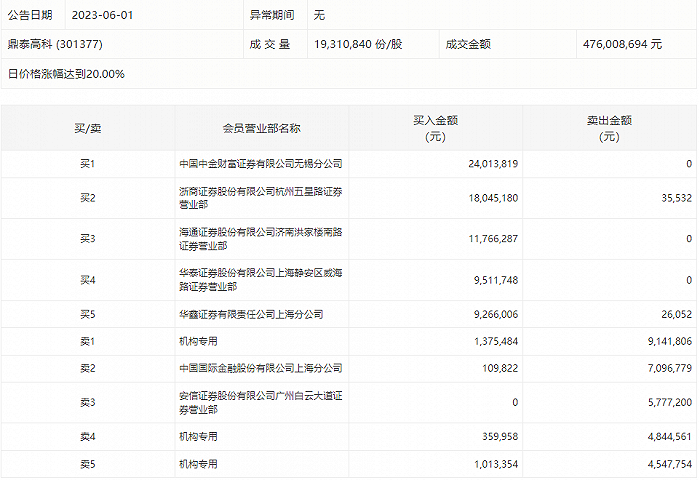This screenshot has width=700, height=480.
Task: Click the buy amount 1,013,354
Action: point(496,464)
